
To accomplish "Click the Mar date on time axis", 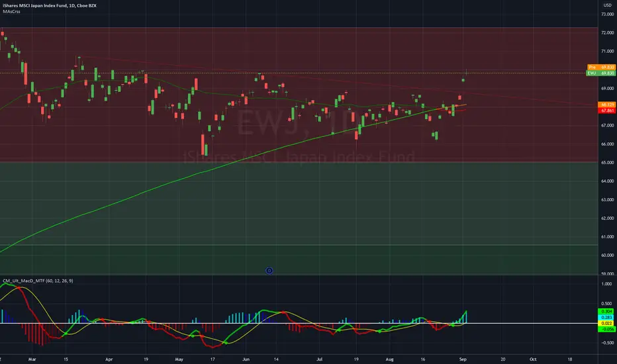I will pos(32,359).
